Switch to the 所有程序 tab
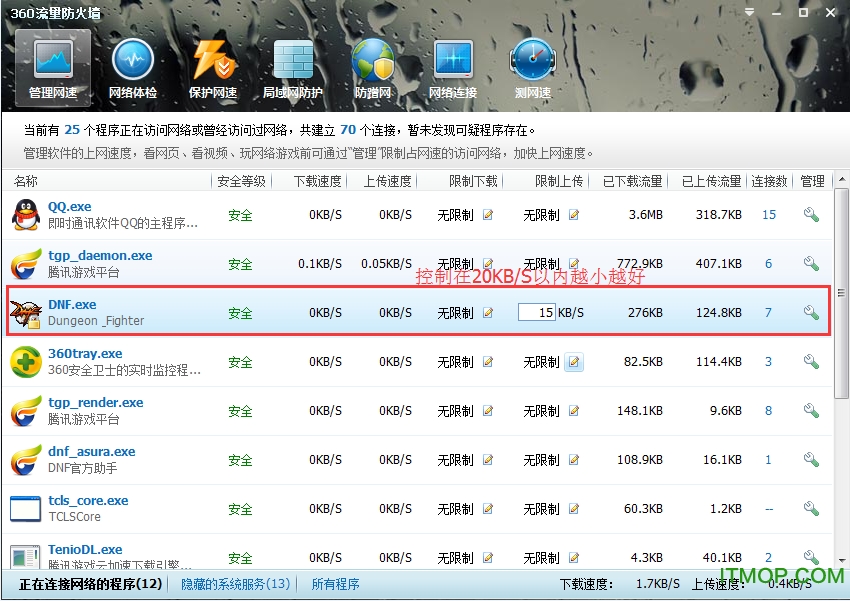The image size is (850, 601). [x=334, y=583]
